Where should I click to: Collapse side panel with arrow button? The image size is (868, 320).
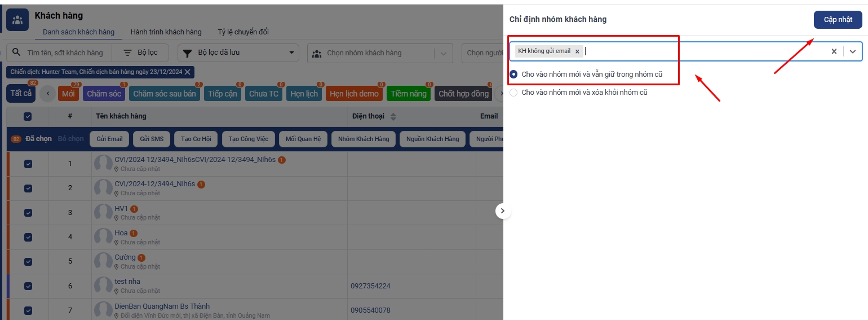[503, 211]
